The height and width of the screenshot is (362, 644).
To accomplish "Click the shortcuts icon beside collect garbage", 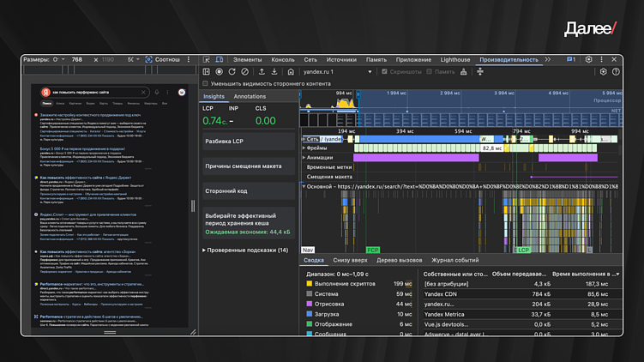I will point(480,72).
